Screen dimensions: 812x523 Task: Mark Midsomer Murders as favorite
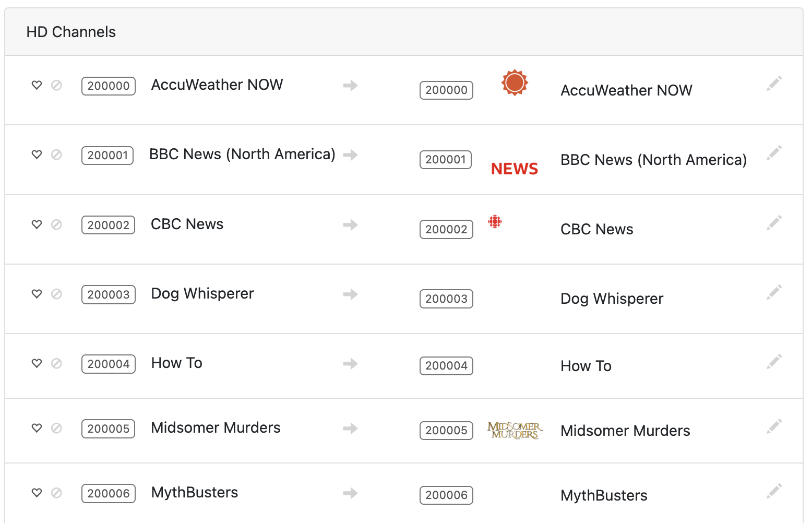click(x=37, y=428)
